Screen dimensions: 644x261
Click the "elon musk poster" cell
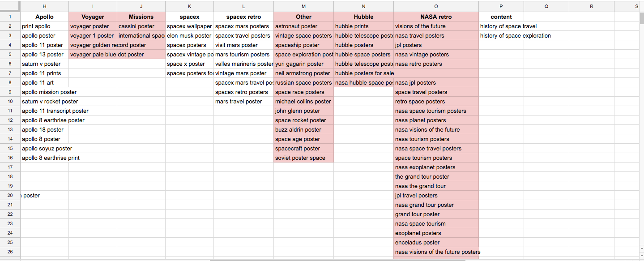pos(189,36)
